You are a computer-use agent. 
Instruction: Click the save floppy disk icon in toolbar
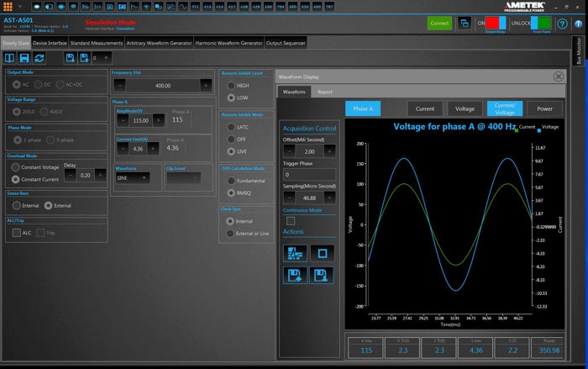point(24,57)
